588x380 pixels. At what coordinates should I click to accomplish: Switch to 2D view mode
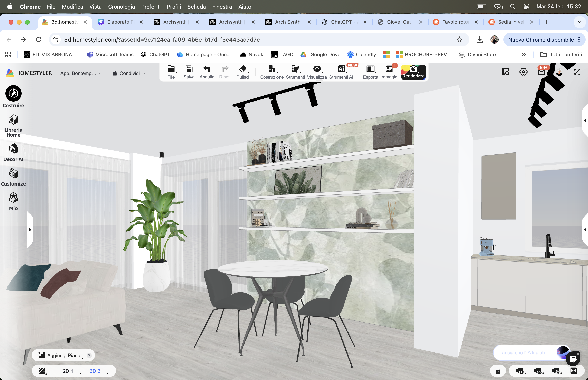click(x=66, y=371)
